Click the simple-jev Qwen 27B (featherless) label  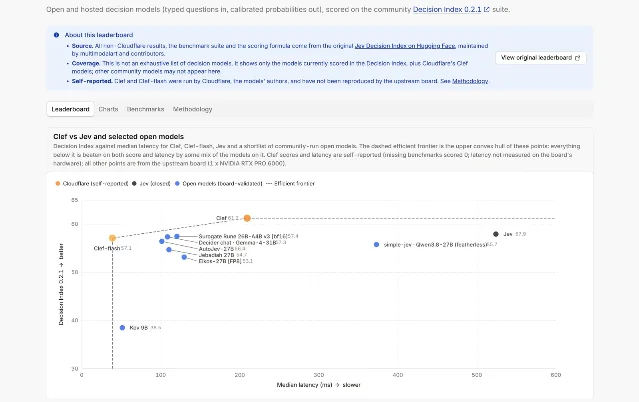click(440, 245)
